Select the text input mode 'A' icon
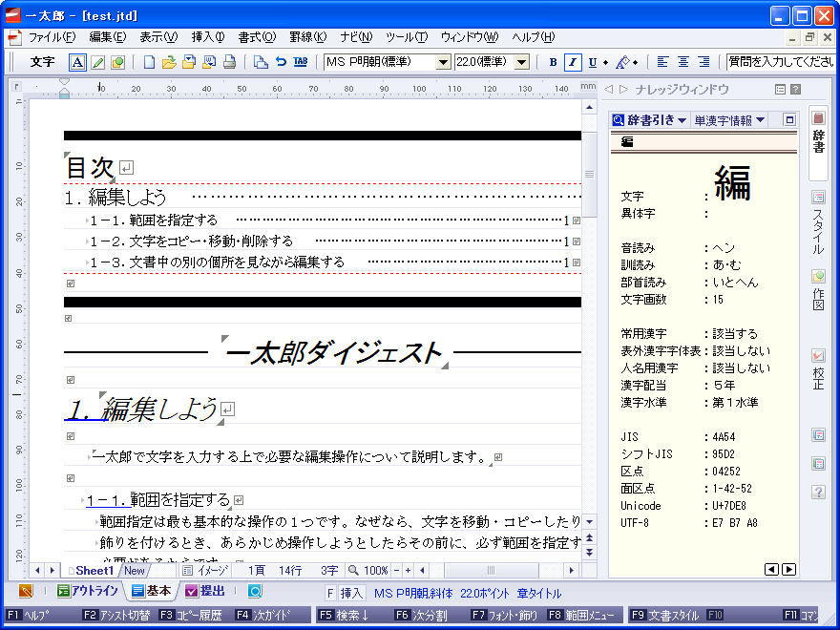The width and height of the screenshot is (840, 630). (x=77, y=62)
